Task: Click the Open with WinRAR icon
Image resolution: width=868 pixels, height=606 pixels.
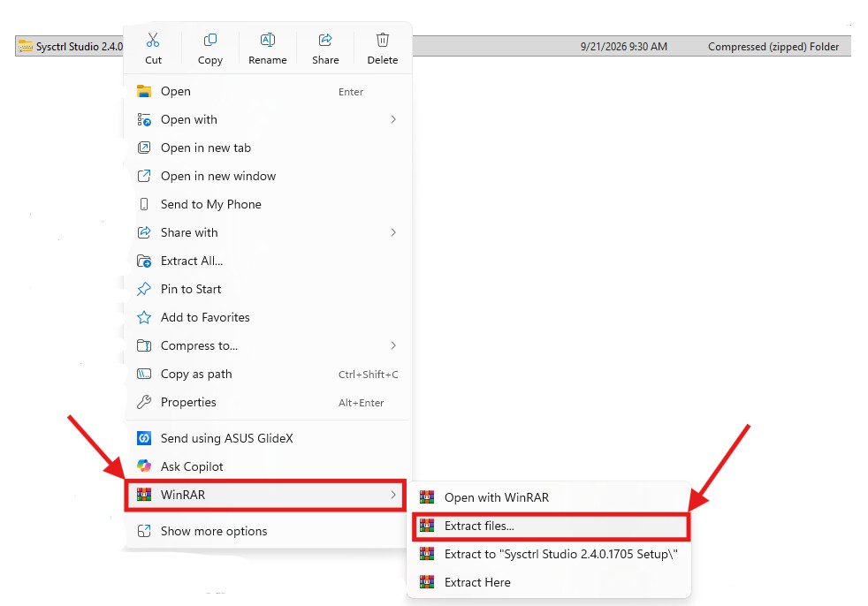Action: [x=427, y=497]
